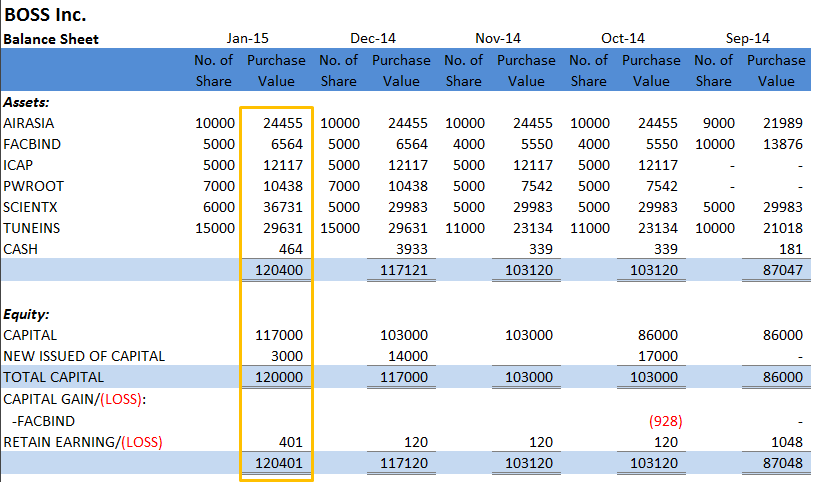Viewport: 816px width, 482px height.
Task: Click Dec-14 new issued capital 14000
Action: [408, 356]
